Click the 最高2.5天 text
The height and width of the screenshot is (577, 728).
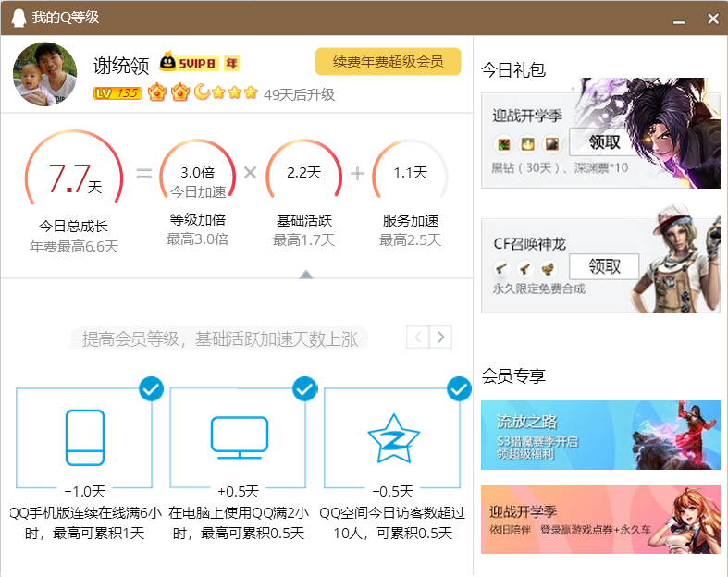(x=411, y=240)
